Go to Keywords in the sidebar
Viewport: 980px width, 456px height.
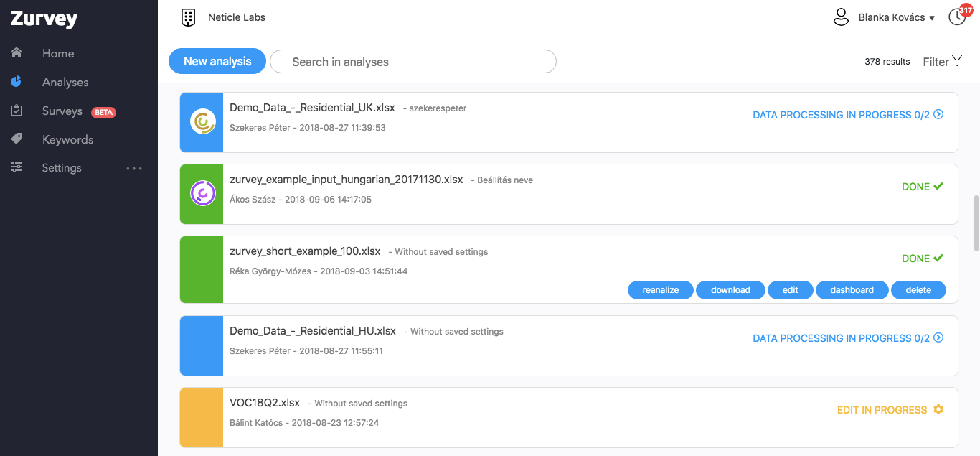(67, 140)
